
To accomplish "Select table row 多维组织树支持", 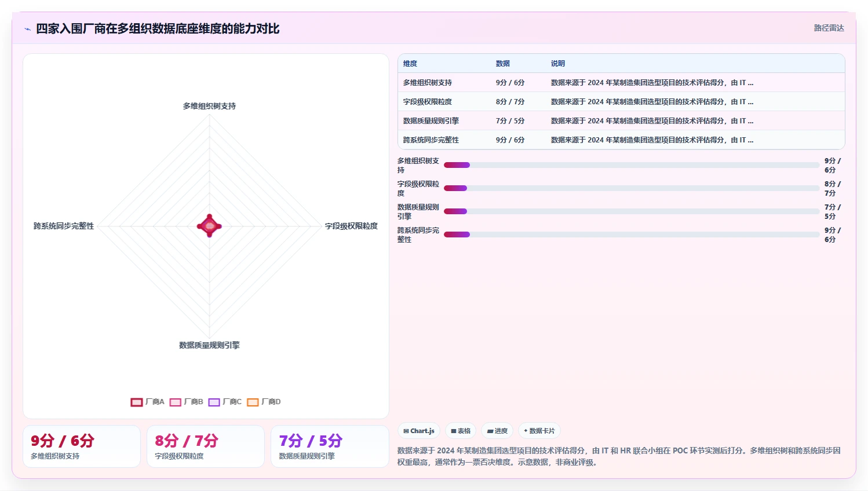I will (x=621, y=83).
